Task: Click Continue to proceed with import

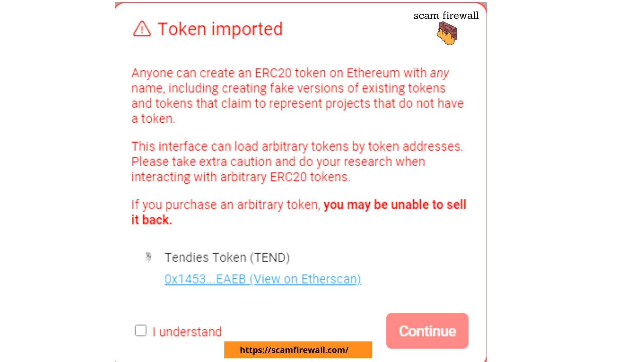Action: [427, 330]
